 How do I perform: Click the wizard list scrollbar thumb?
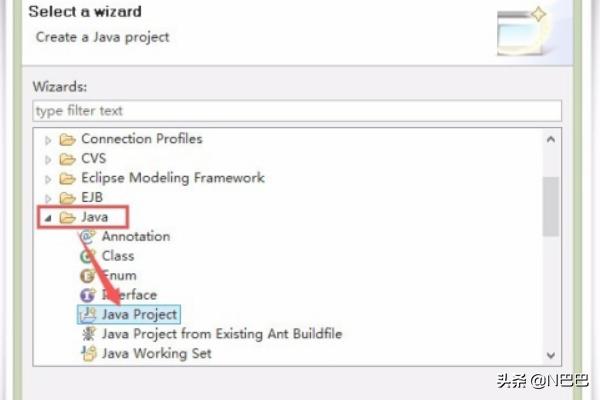click(x=551, y=206)
